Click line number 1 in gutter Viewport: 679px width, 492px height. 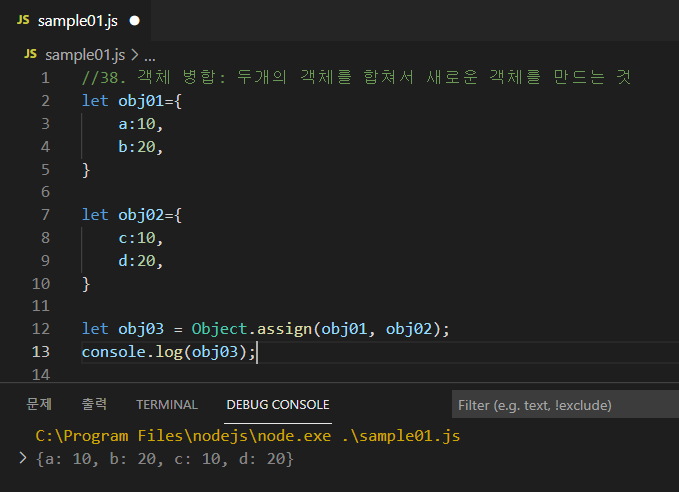tap(45, 78)
